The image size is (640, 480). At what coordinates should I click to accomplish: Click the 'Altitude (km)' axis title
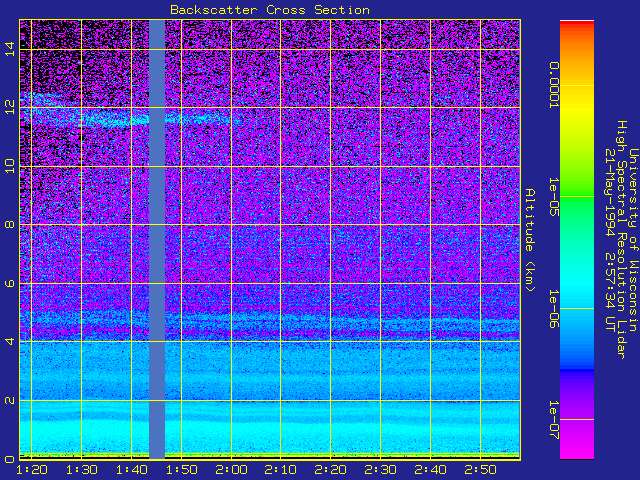[x=529, y=240]
